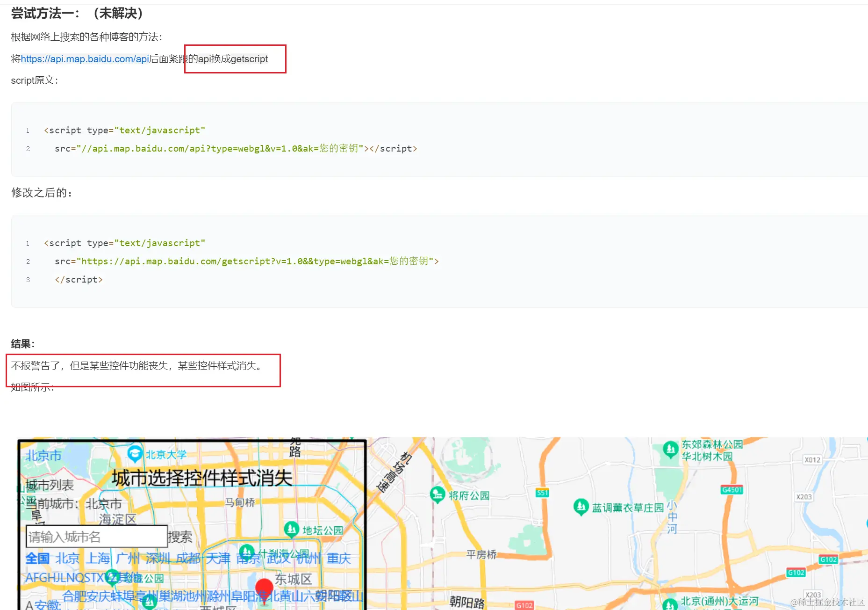Pick the 深圳 city link

(x=158, y=559)
